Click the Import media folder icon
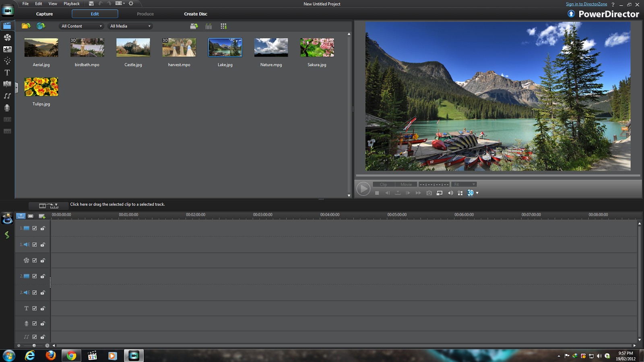Screen dimensions: 644x362 (x=26, y=26)
